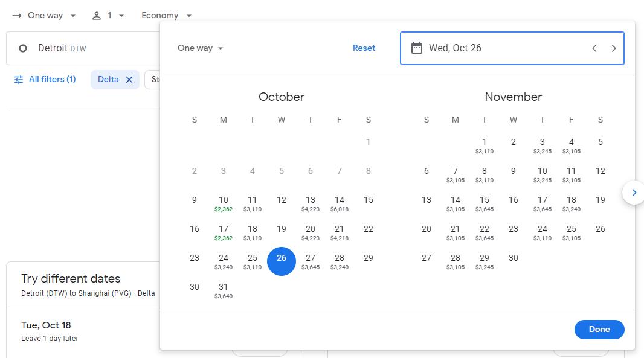Pick October 17 in calendar
The width and height of the screenshot is (644, 358).
(224, 232)
